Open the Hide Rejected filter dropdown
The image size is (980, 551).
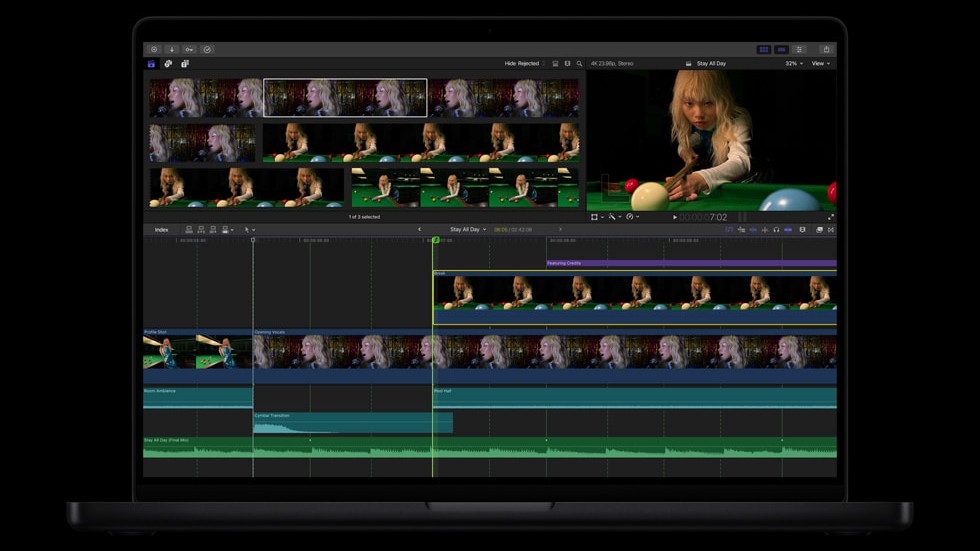pos(524,64)
